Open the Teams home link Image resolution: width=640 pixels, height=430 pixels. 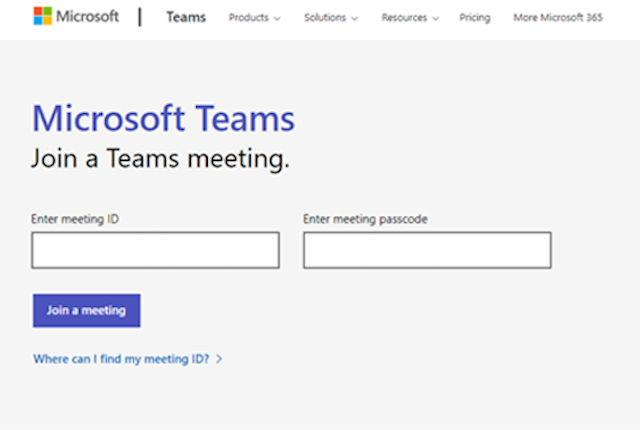click(186, 17)
